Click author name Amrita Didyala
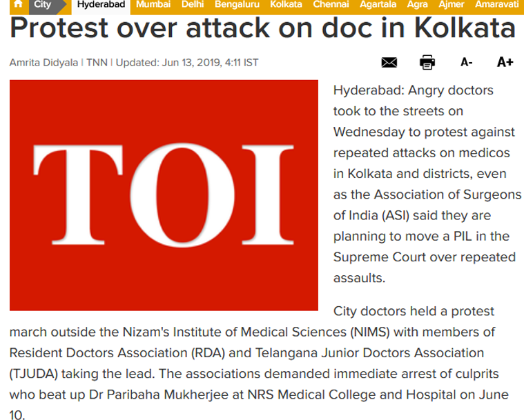Viewport: 524px width, 420px height. point(43,62)
